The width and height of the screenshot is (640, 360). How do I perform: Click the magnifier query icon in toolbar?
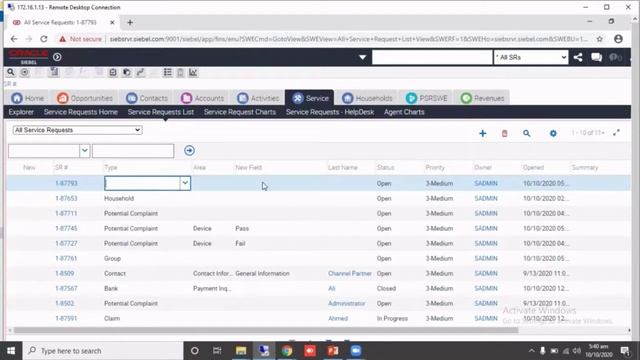[x=11, y=72]
